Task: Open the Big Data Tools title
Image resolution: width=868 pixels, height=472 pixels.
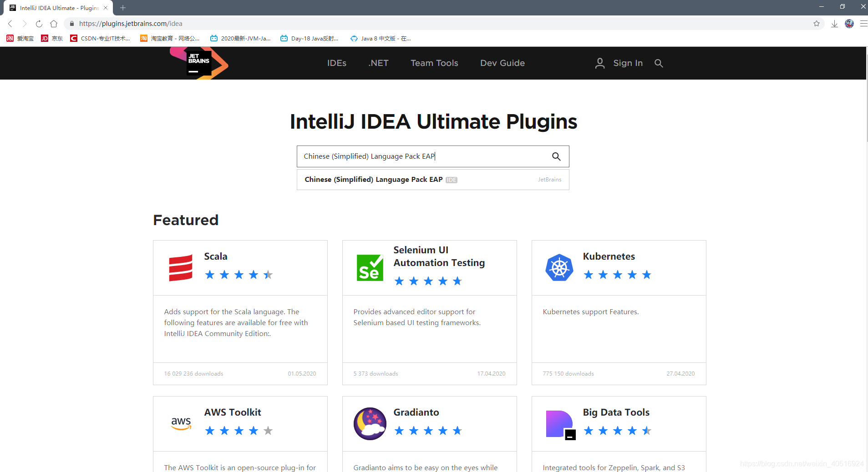Action: pos(616,412)
